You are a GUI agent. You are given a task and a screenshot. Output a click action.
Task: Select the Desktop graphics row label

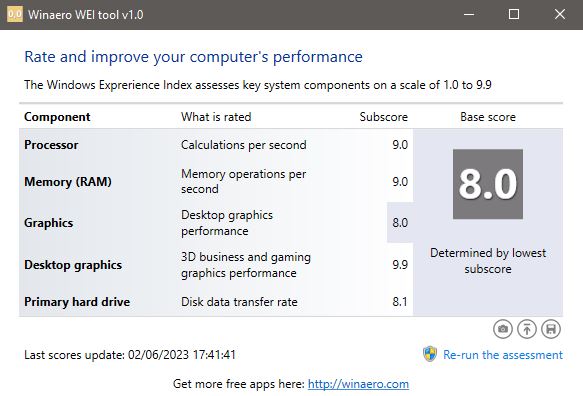[73, 265]
